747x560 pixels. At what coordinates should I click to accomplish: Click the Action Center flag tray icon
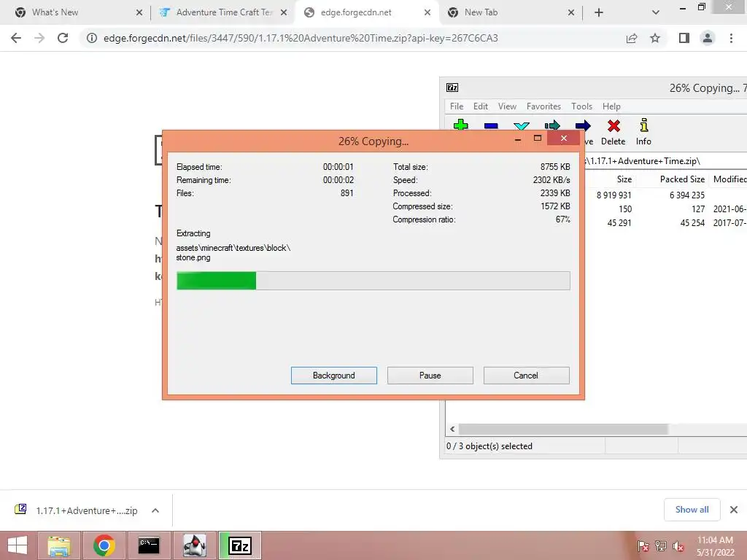643,546
